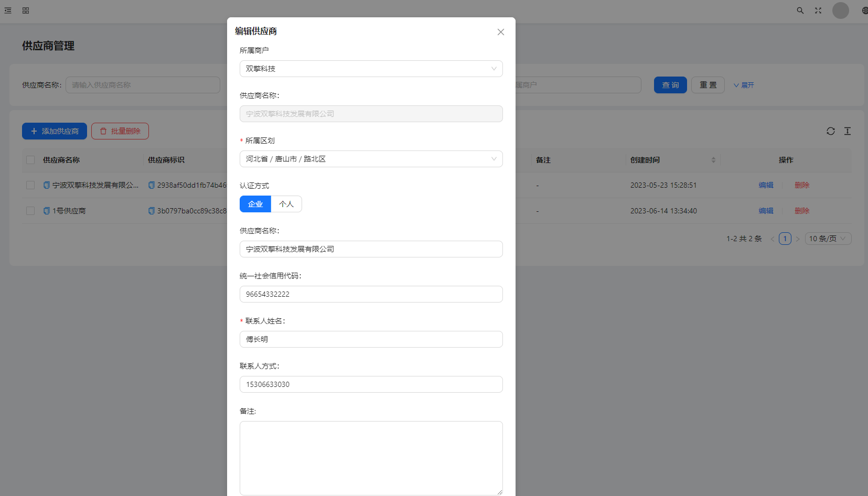The height and width of the screenshot is (496, 868).
Task: Refresh the supplier table
Action: click(x=831, y=131)
